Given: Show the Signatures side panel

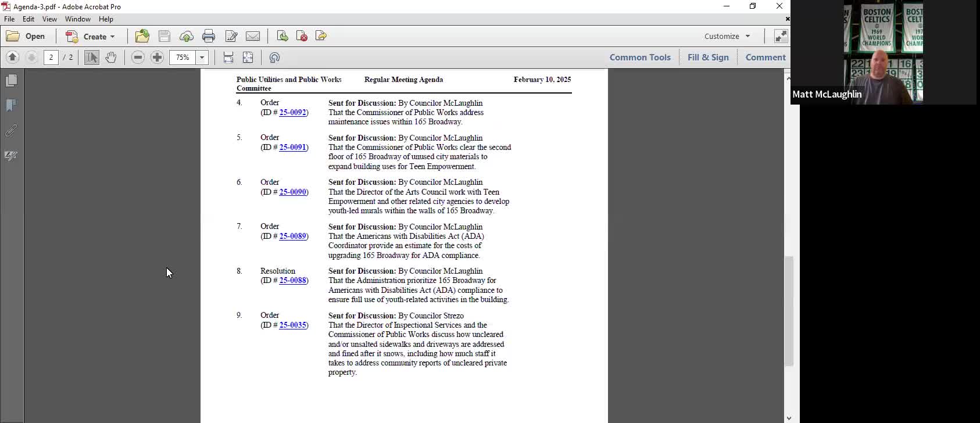Looking at the screenshot, I should pyautogui.click(x=12, y=156).
